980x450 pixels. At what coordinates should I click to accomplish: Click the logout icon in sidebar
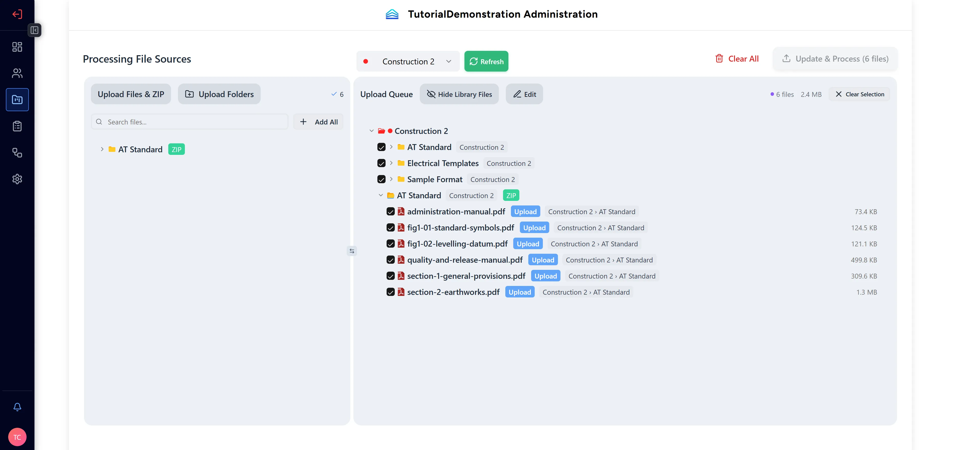tap(17, 15)
